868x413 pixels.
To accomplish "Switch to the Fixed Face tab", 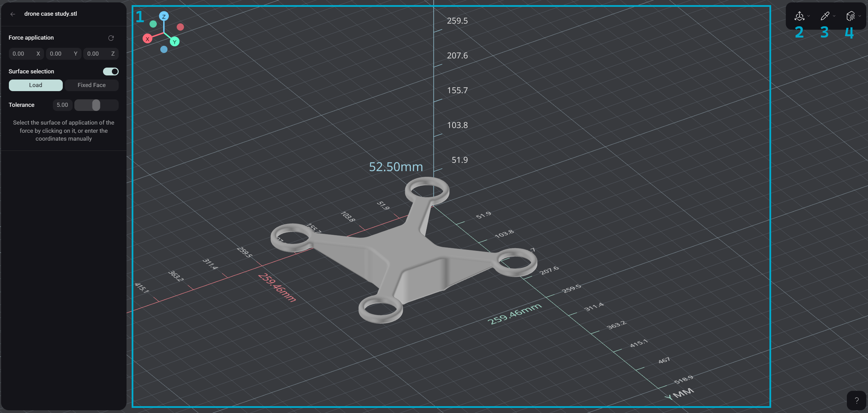I will point(91,85).
